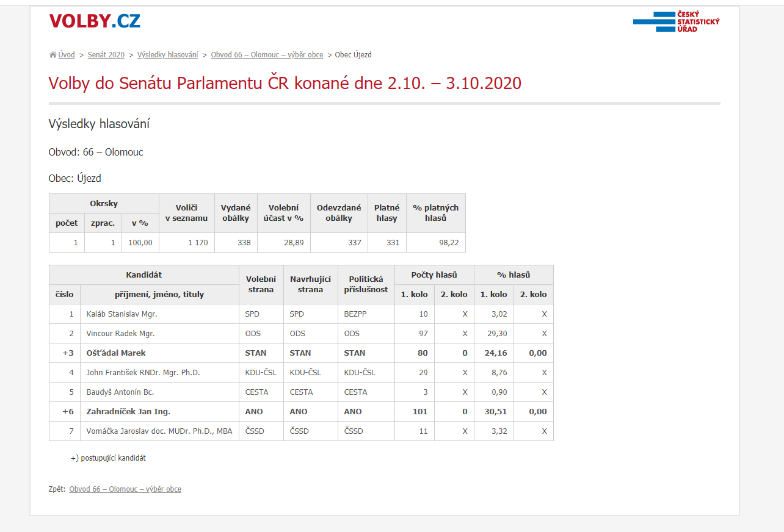Click the Volební účast v % header

coord(284,213)
